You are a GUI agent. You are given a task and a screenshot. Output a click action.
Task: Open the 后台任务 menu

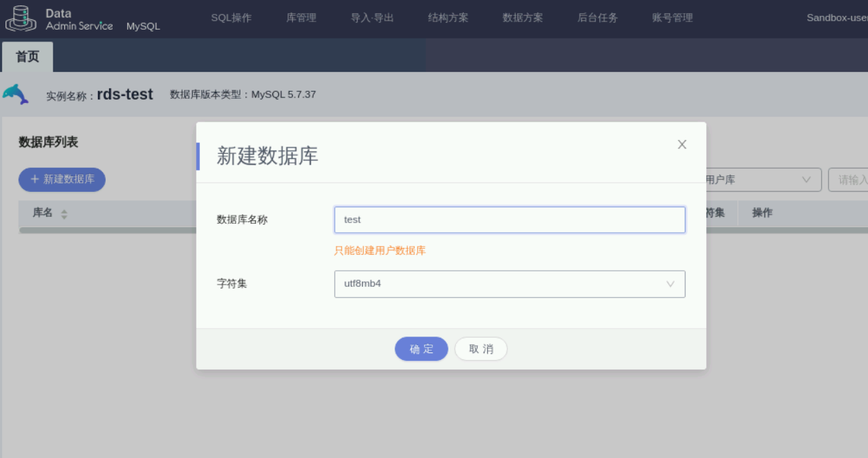coord(598,18)
